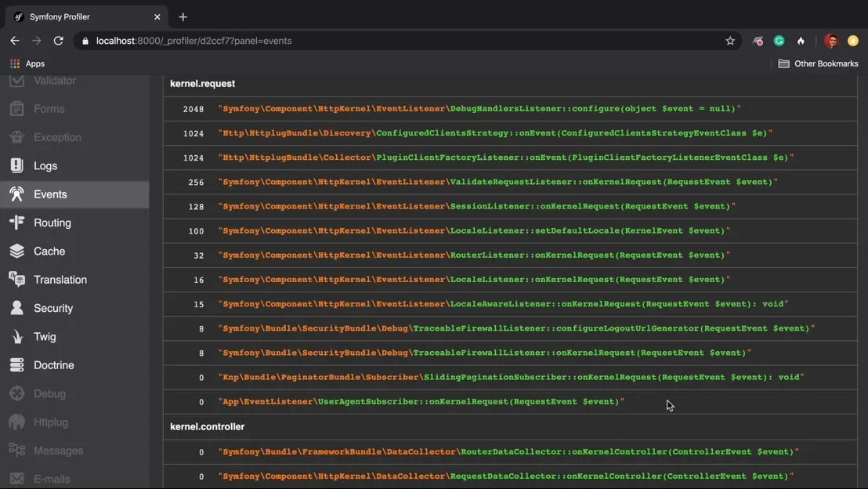Open the browser profile avatar
Image resolution: width=868 pixels, height=489 pixels.
[831, 41]
